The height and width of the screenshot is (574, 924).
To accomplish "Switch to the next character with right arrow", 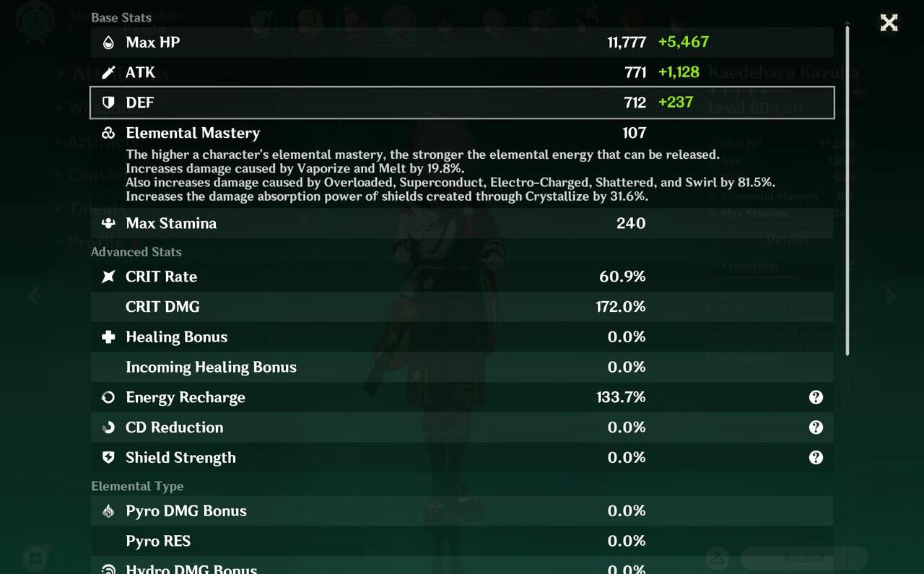I will [x=892, y=296].
